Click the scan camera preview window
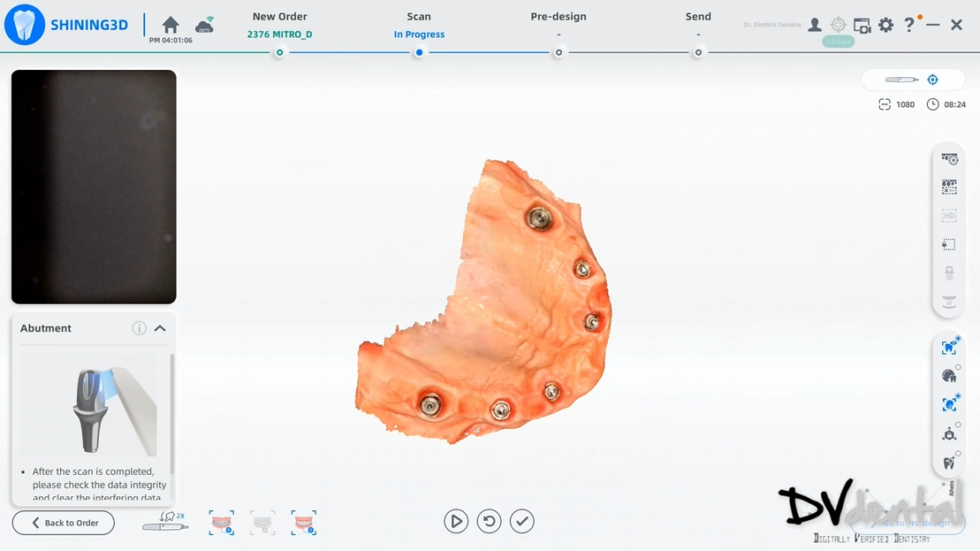 (x=94, y=187)
